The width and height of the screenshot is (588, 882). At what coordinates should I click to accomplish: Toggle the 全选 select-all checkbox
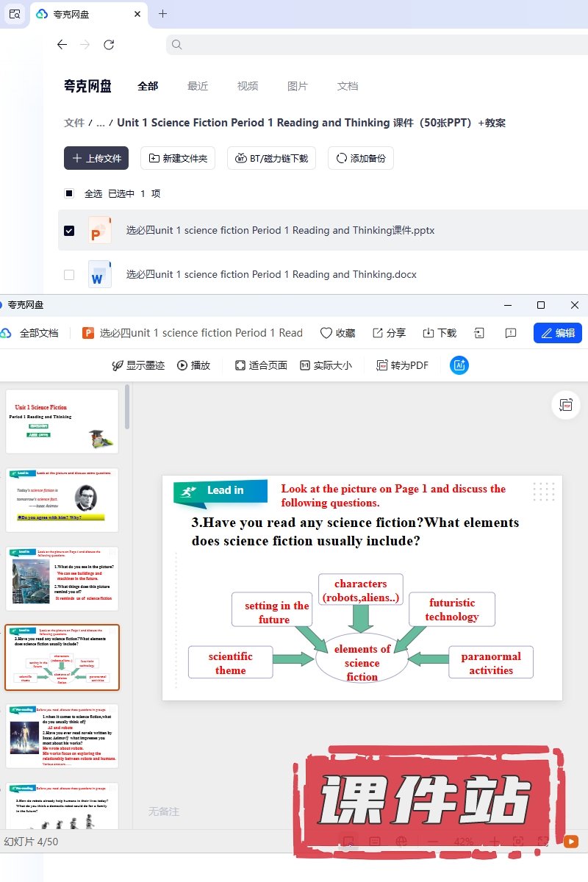pos(69,193)
